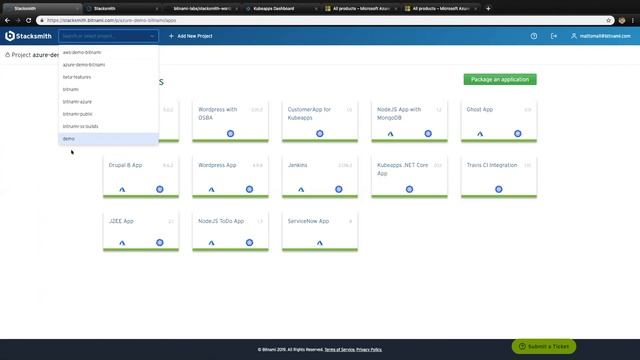
Task: Click the Azure icon on ServiceNow App card
Action: click(x=320, y=243)
